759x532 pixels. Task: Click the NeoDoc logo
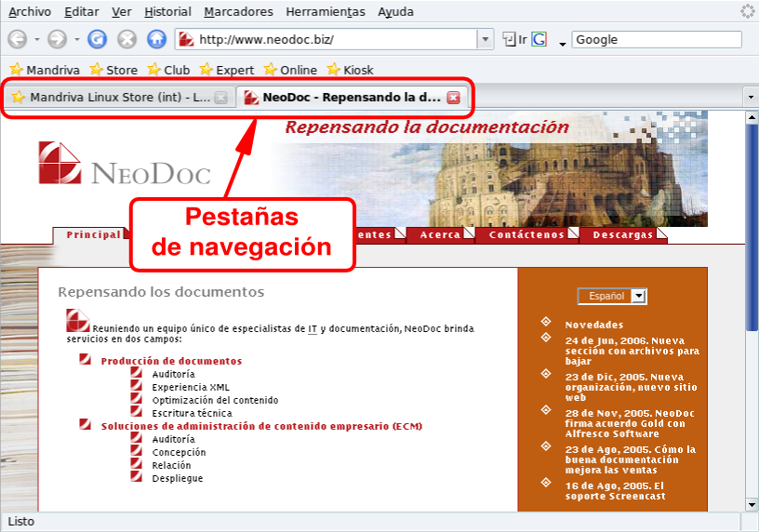pos(125,163)
